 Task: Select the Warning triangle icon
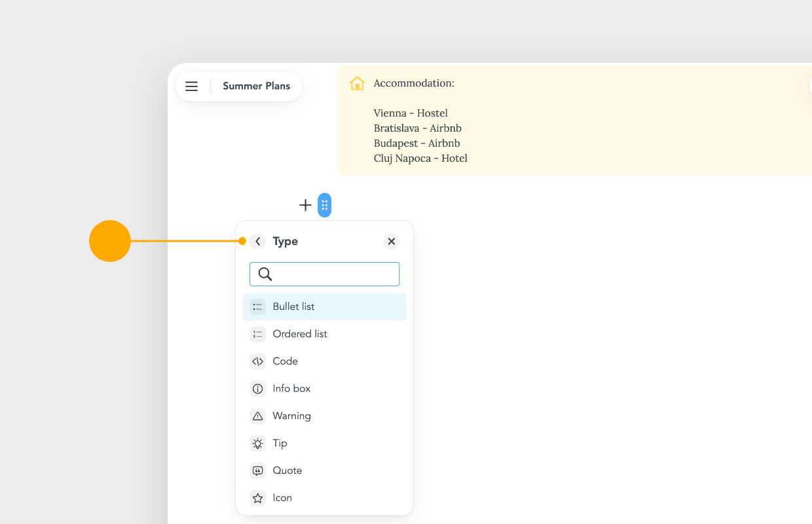coord(258,417)
